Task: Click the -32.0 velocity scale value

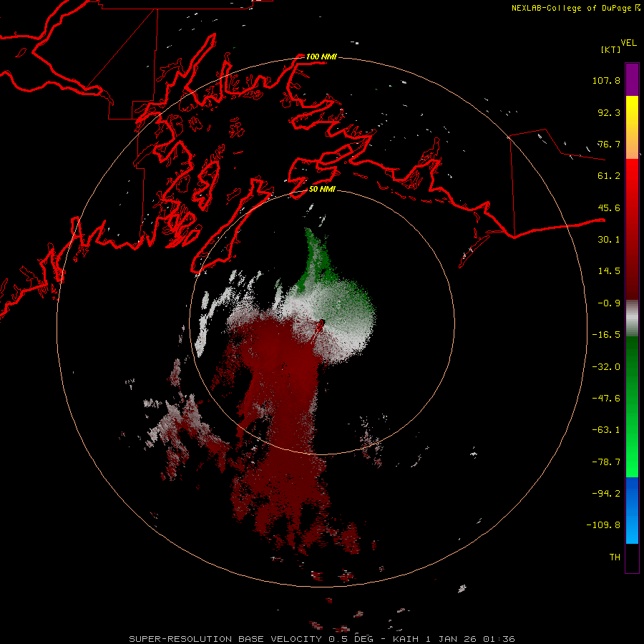Action: pos(606,367)
